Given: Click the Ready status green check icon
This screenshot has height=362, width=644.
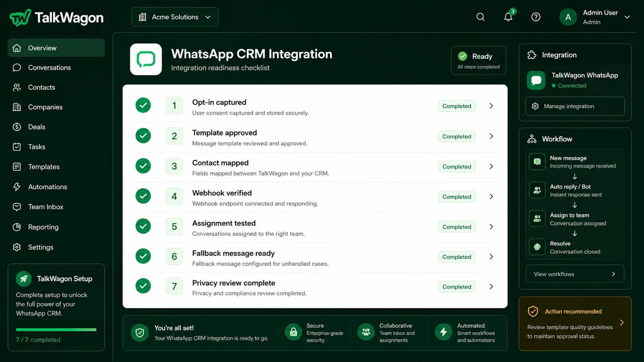Looking at the screenshot, I should (462, 56).
